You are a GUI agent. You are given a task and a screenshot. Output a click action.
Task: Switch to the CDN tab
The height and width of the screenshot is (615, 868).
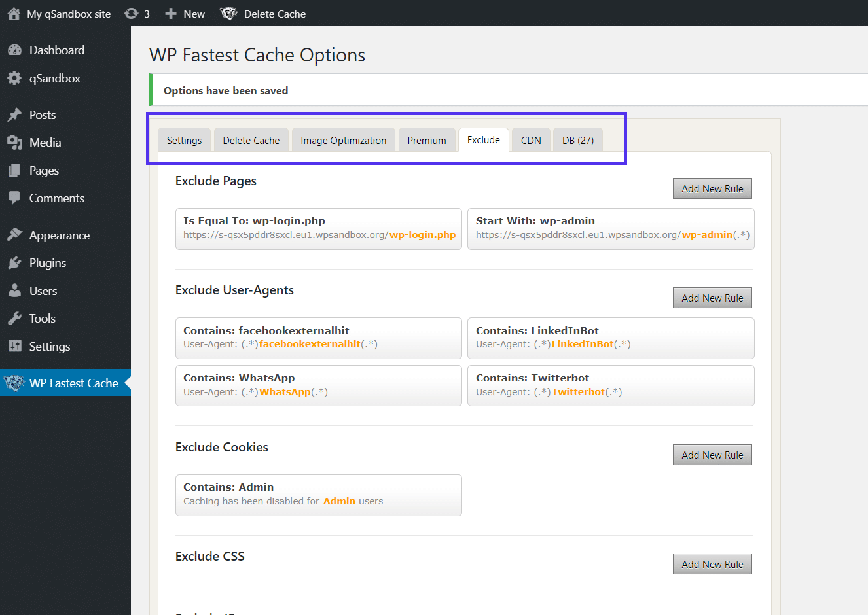point(530,139)
